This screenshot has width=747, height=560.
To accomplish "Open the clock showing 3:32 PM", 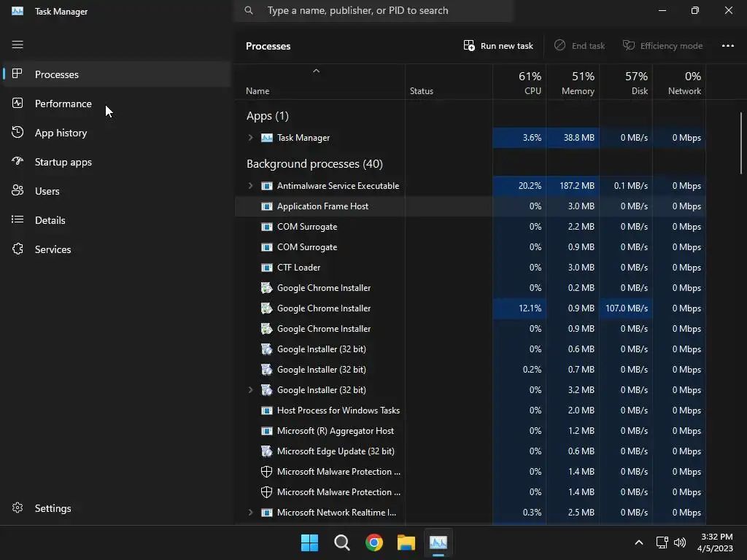I will coord(715,542).
